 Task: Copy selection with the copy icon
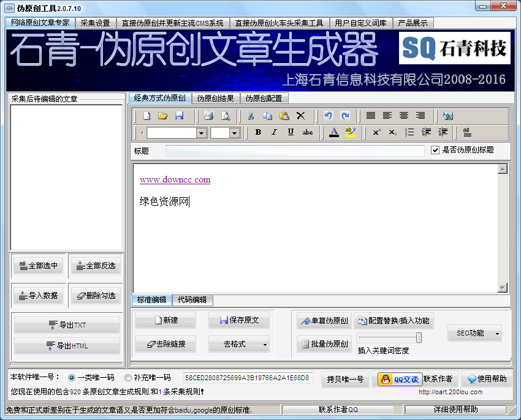click(267, 116)
